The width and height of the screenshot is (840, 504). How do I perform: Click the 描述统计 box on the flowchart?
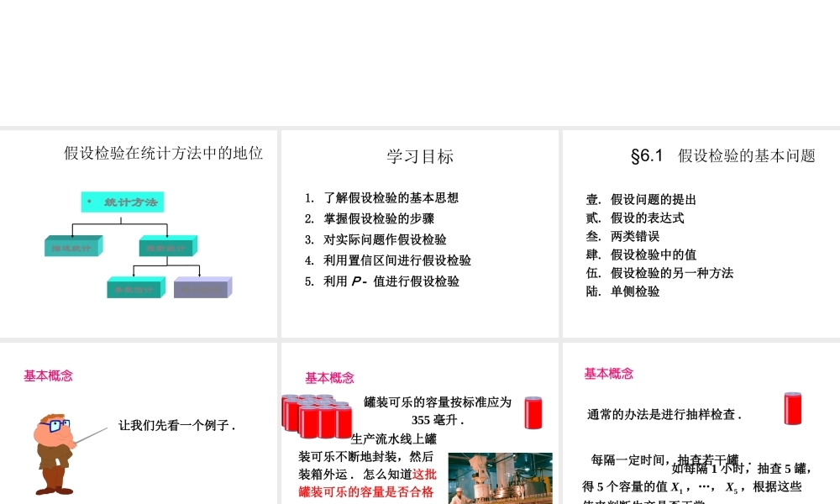(71, 247)
